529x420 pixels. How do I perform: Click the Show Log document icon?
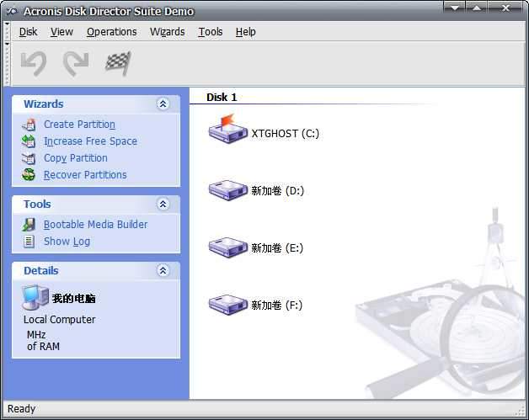pos(29,242)
